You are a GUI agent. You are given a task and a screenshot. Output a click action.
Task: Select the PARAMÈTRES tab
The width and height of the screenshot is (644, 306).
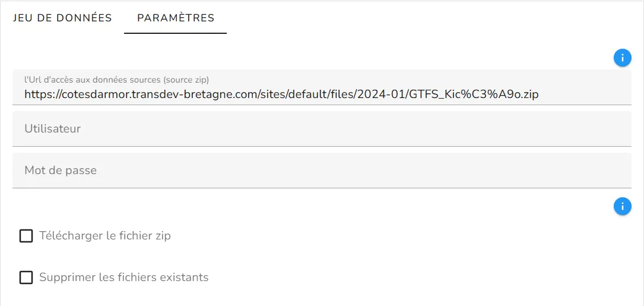[x=175, y=18]
